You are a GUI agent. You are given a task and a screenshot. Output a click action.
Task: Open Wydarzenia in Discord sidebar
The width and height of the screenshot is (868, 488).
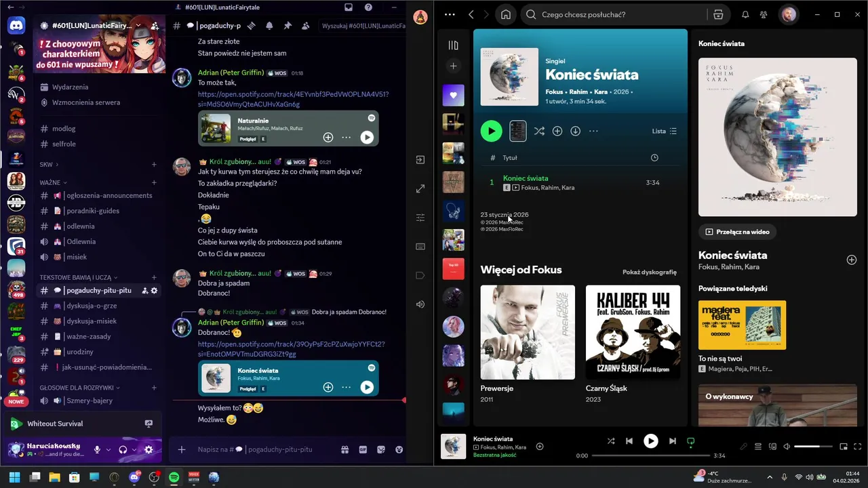pos(98,87)
